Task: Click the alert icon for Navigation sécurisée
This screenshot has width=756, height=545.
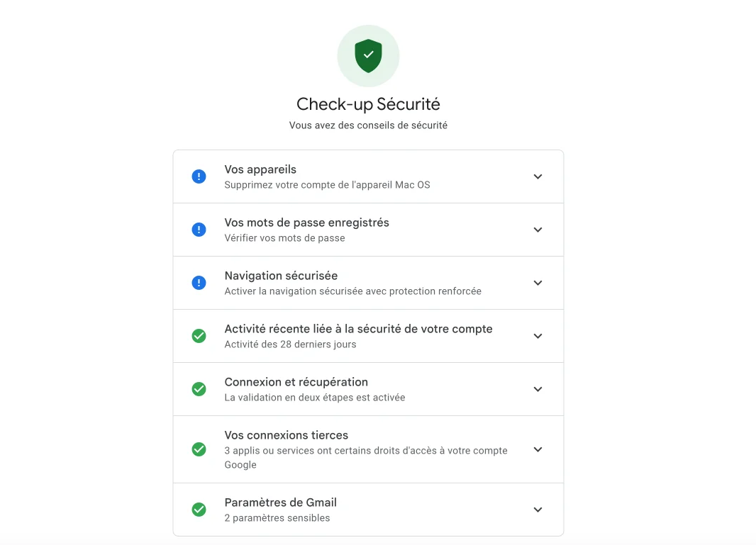Action: (199, 282)
